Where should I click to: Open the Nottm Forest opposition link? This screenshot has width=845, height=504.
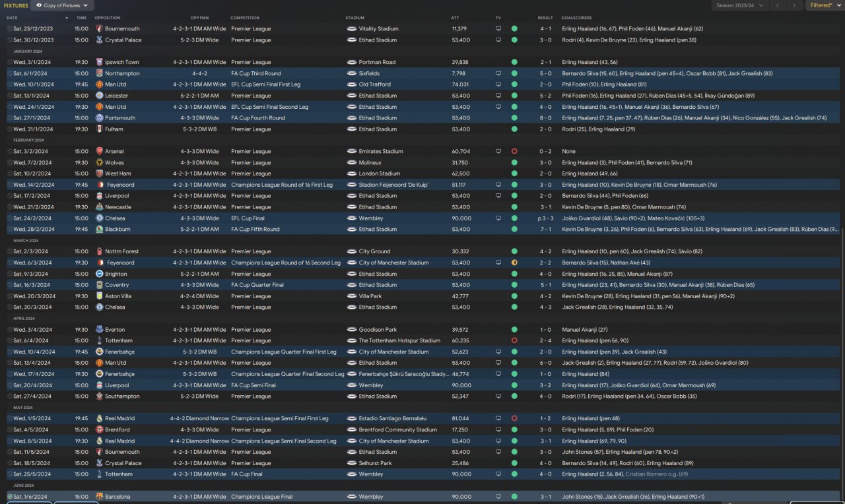click(x=121, y=251)
